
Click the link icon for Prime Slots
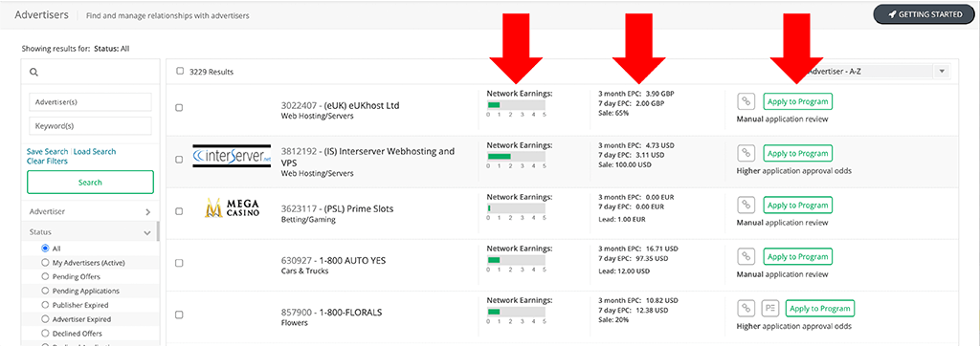pyautogui.click(x=746, y=206)
